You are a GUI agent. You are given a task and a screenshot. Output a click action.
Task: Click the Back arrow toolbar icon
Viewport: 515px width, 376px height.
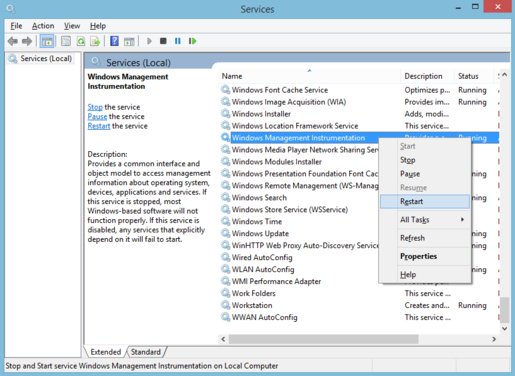click(13, 41)
